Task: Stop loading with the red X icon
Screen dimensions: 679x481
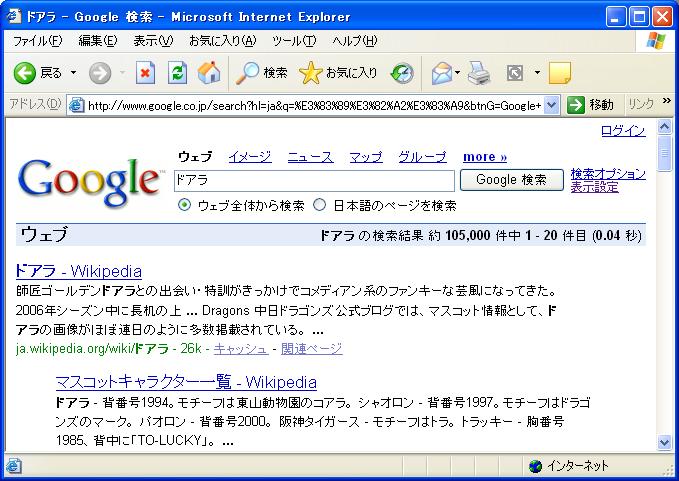Action: tap(146, 73)
